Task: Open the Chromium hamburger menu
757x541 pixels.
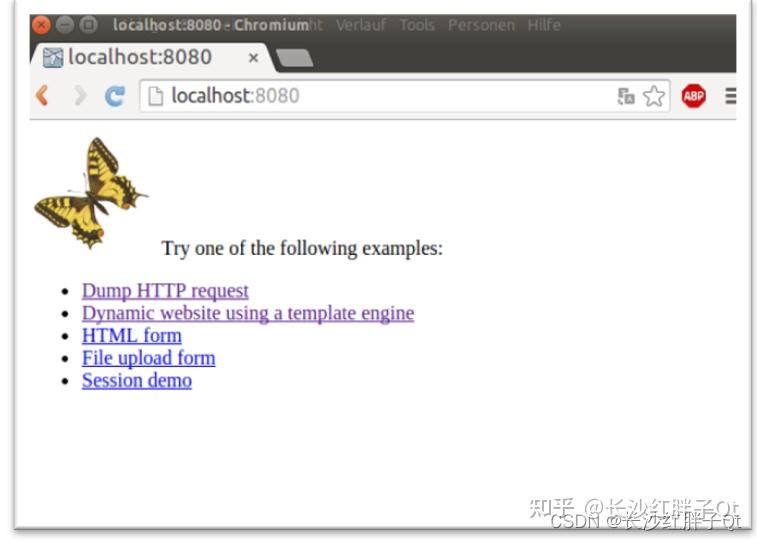Action: [730, 96]
